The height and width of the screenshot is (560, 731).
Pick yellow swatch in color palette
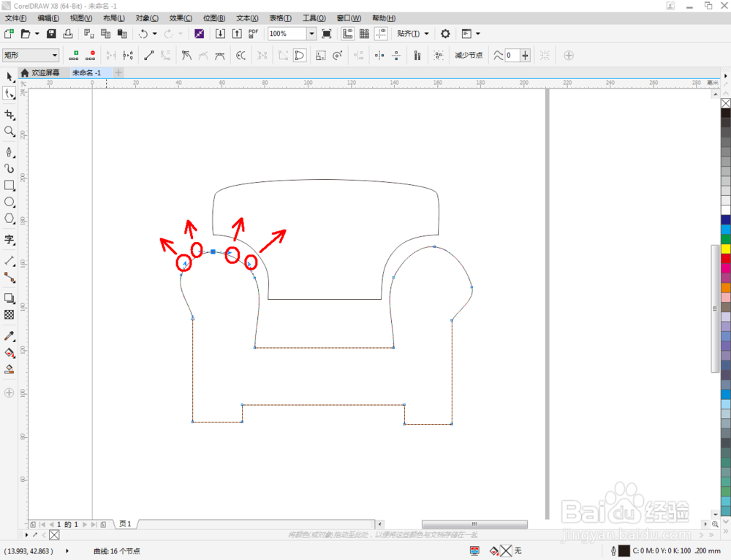[x=726, y=249]
